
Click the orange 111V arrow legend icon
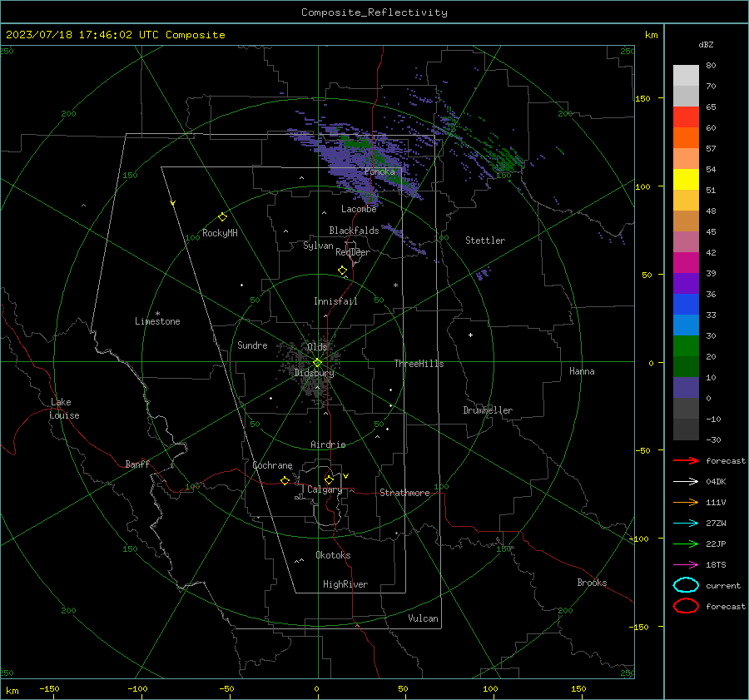(x=686, y=502)
